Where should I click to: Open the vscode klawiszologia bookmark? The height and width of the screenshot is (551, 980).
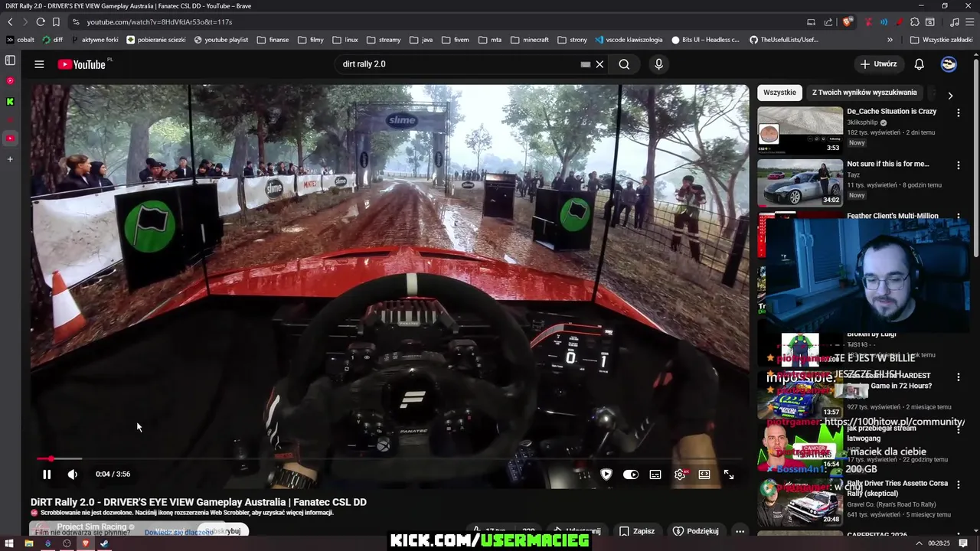pyautogui.click(x=629, y=40)
